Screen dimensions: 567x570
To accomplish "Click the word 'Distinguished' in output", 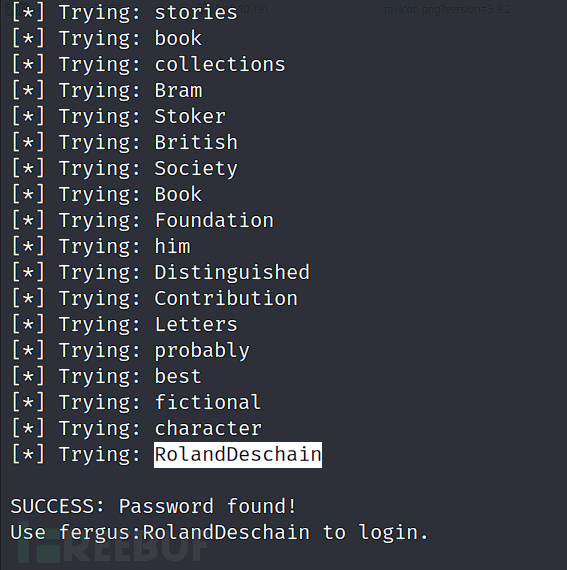I will (x=232, y=272).
